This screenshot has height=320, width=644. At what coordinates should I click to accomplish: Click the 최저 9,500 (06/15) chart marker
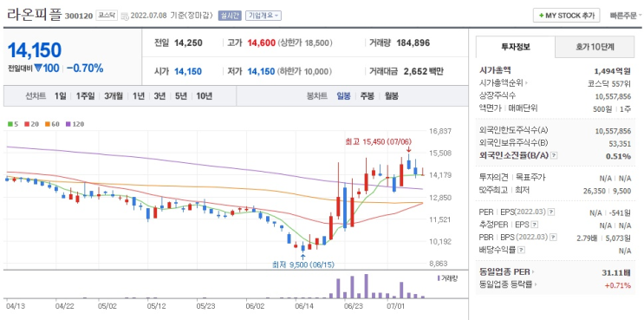[303, 264]
